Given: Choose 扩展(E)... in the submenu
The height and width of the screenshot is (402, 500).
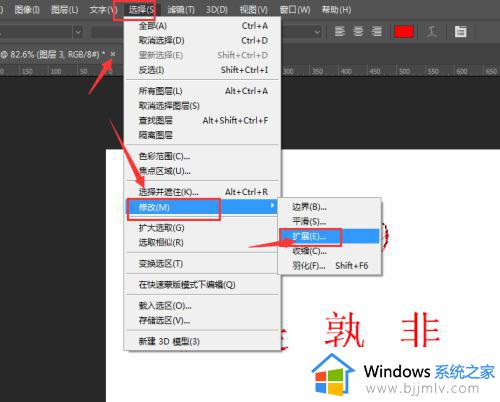Looking at the screenshot, I should [329, 236].
